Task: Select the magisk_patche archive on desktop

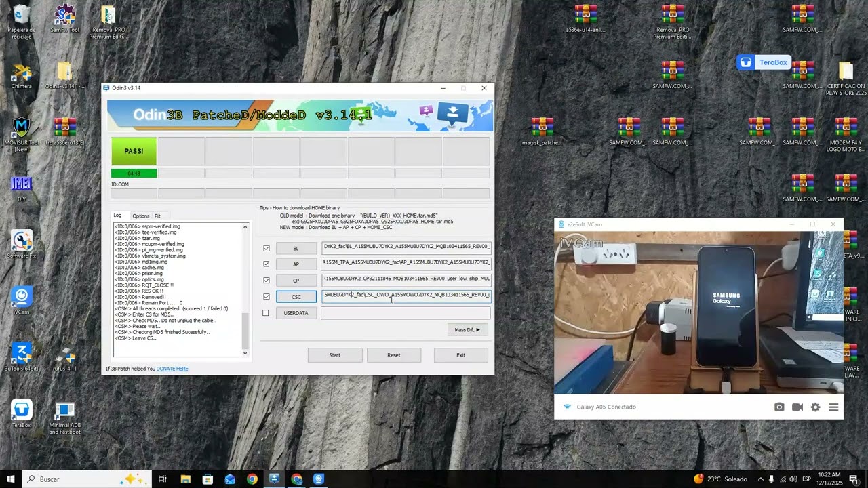Action: (542, 132)
